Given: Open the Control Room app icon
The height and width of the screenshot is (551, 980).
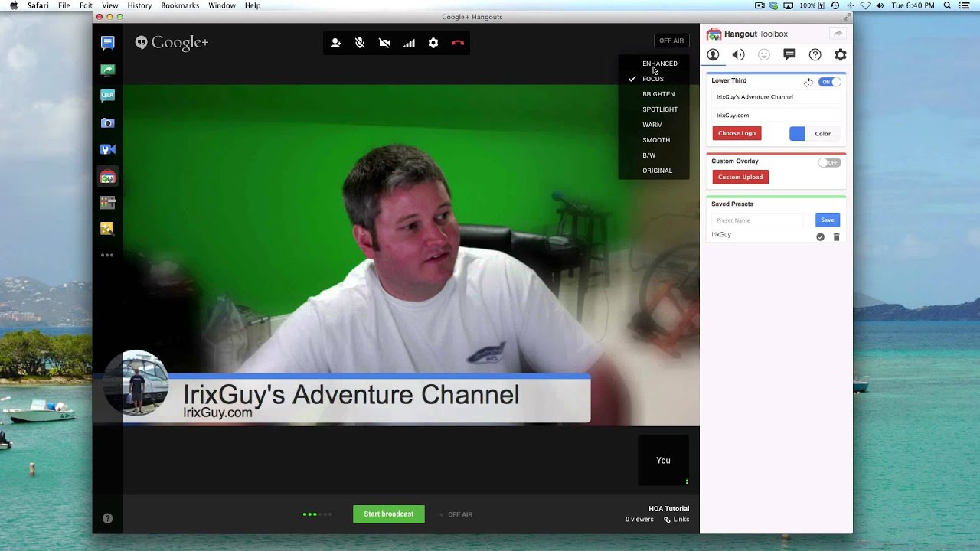Looking at the screenshot, I should pyautogui.click(x=107, y=202).
